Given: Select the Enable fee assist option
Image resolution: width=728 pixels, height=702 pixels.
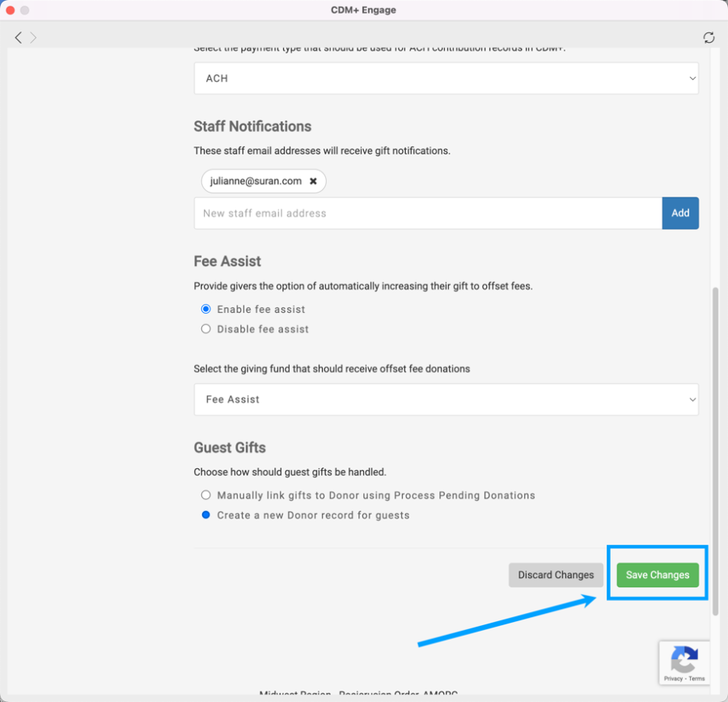Looking at the screenshot, I should click(x=205, y=309).
